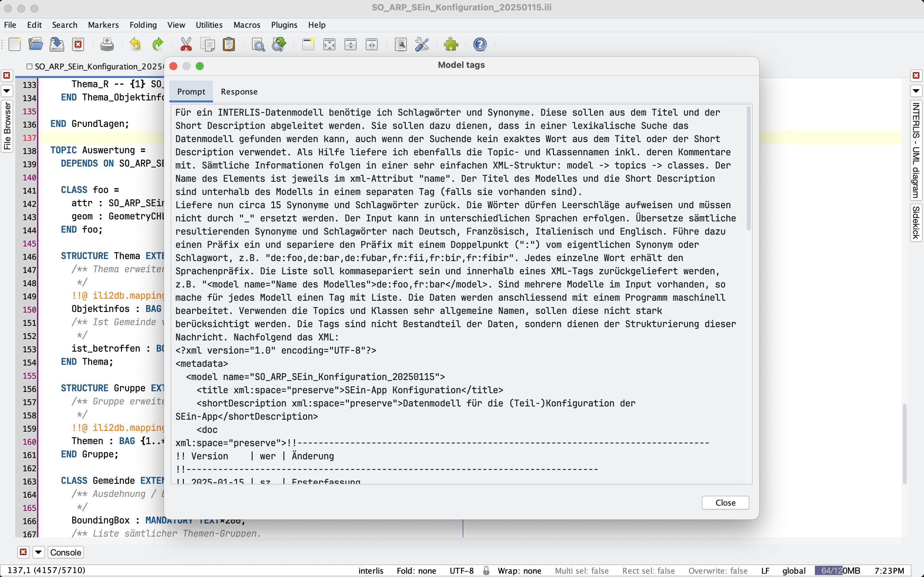Click line number 146 in gutter
This screenshot has height=577, width=924.
(29, 257)
